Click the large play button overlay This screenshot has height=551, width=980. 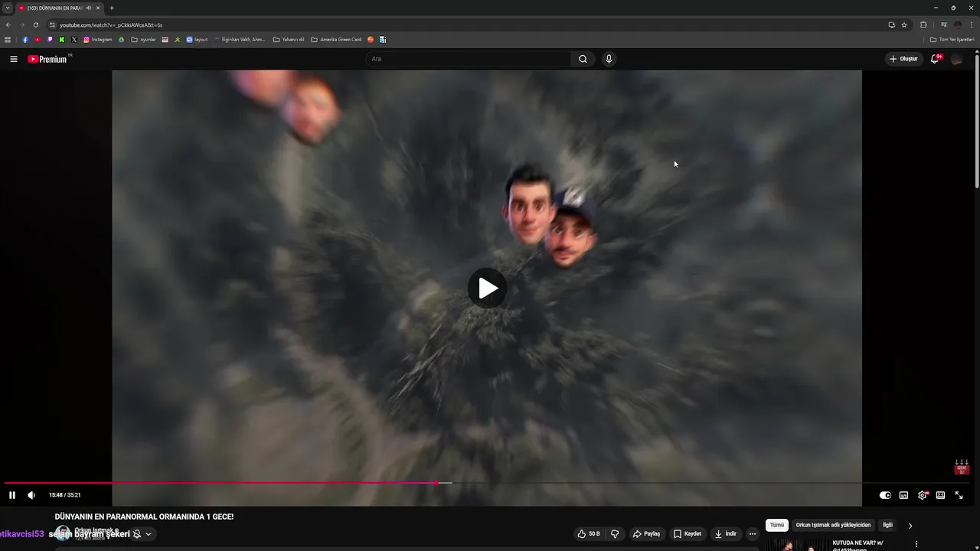(x=487, y=288)
